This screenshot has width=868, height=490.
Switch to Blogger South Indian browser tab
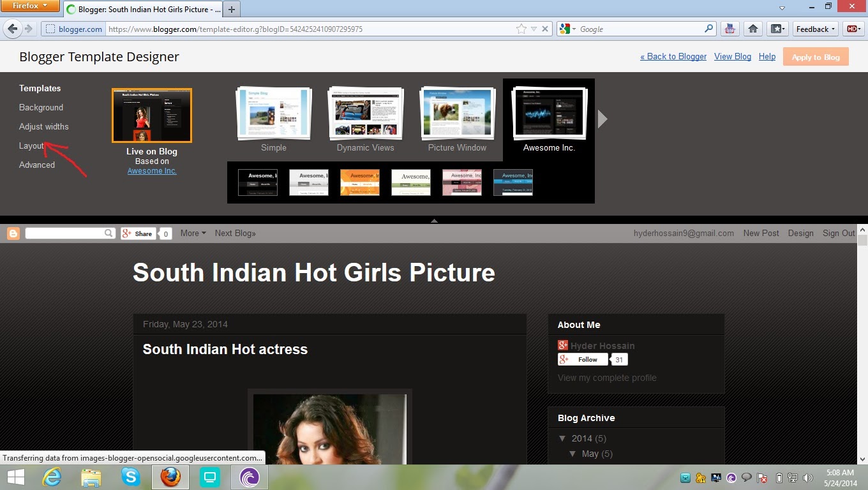tap(142, 10)
